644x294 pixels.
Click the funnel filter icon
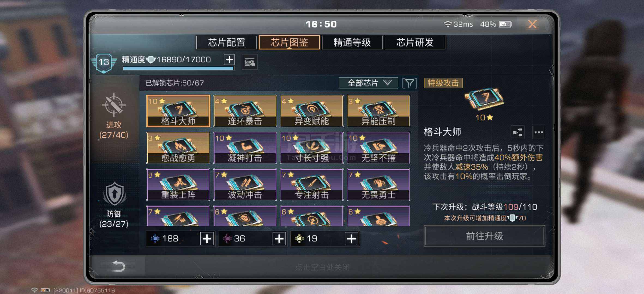(x=410, y=83)
